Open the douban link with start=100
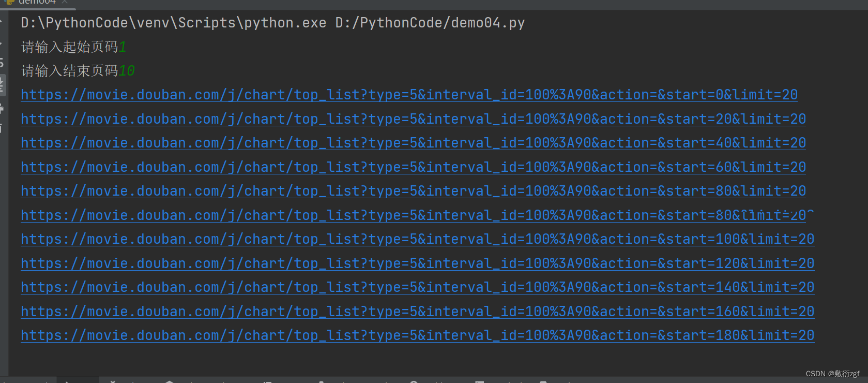The height and width of the screenshot is (383, 868). point(417,239)
